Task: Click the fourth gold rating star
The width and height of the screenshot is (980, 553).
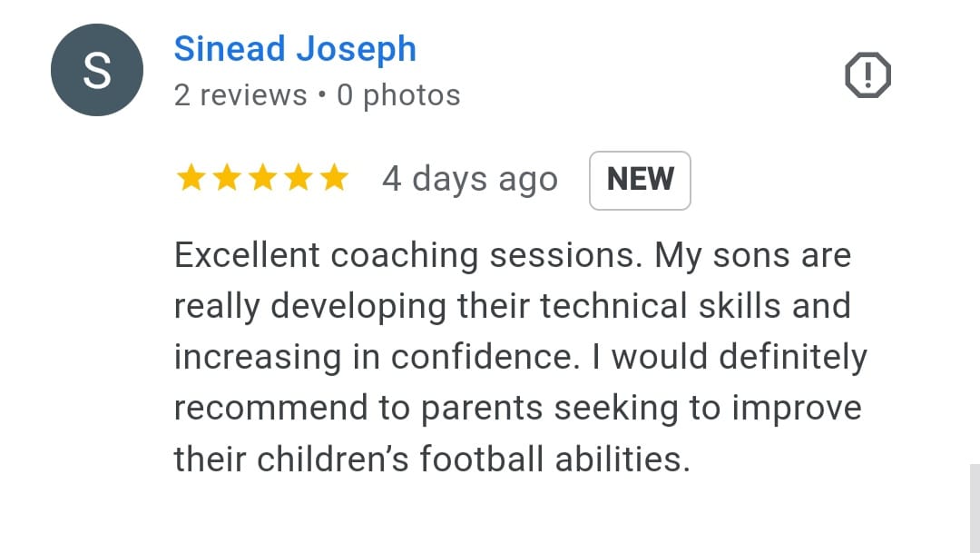Action: (299, 178)
